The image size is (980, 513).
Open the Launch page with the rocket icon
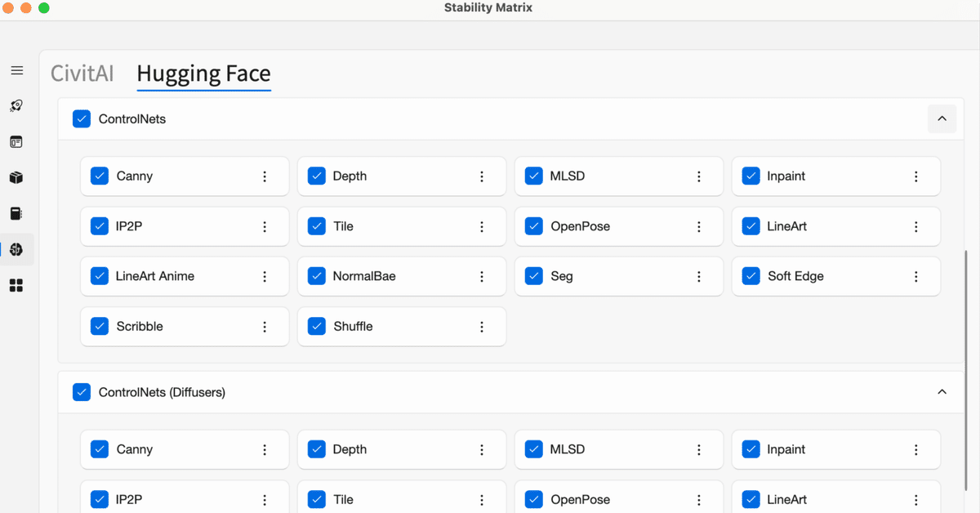(16, 105)
